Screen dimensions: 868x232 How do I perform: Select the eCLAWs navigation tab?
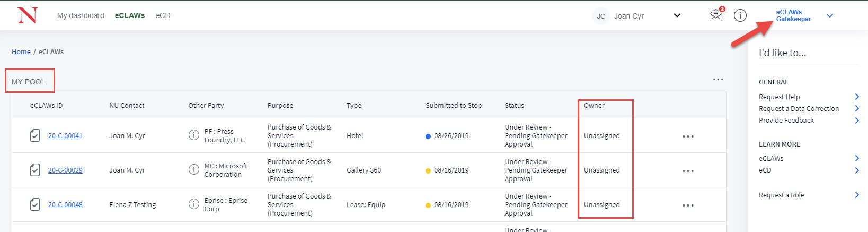click(x=130, y=15)
